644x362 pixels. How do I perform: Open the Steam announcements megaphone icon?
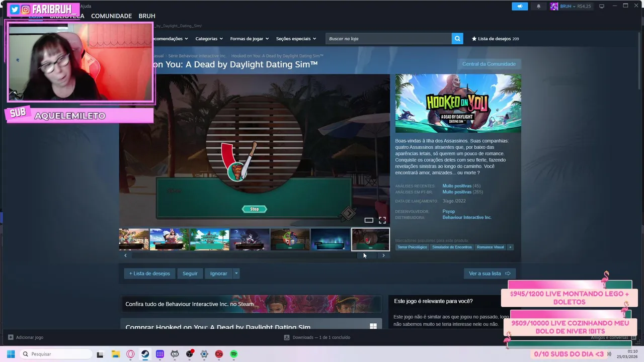(x=520, y=6)
